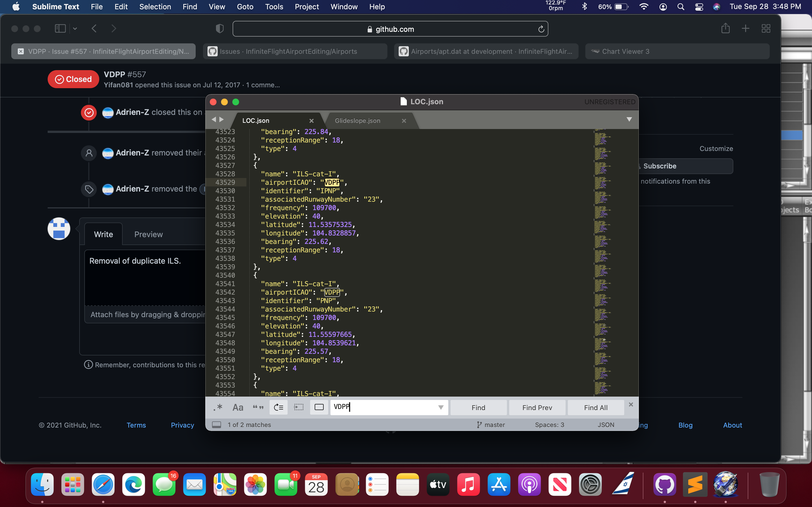Viewport: 812px width, 507px height.
Task: Switch to the Glideslope.json tab
Action: click(357, 121)
